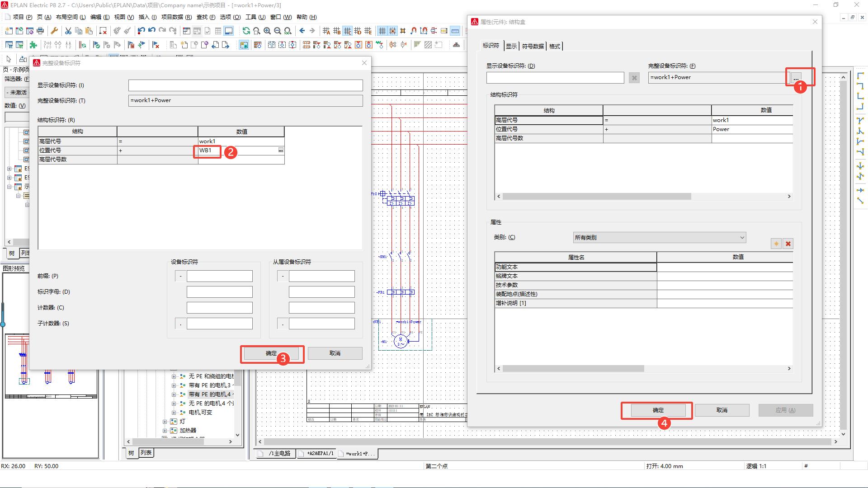Click the zoom out magnifier icon
Viewport: 868px width, 488px height.
click(278, 31)
